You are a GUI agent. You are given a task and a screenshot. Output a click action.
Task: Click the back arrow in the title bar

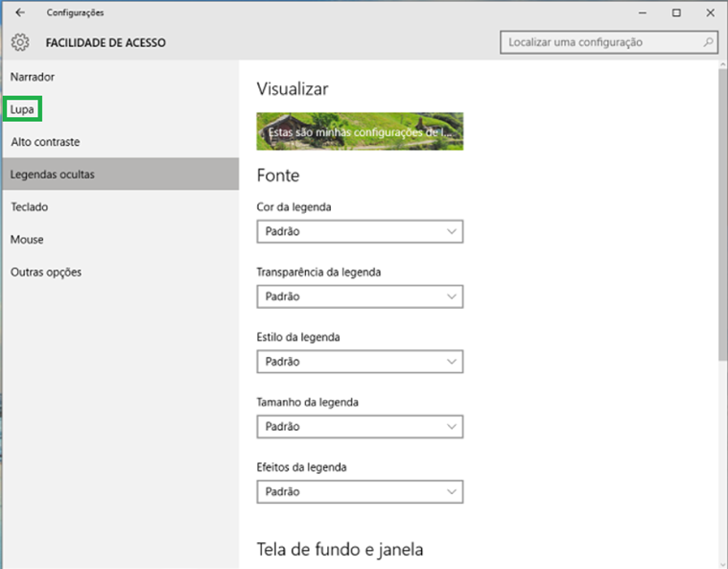(x=20, y=12)
